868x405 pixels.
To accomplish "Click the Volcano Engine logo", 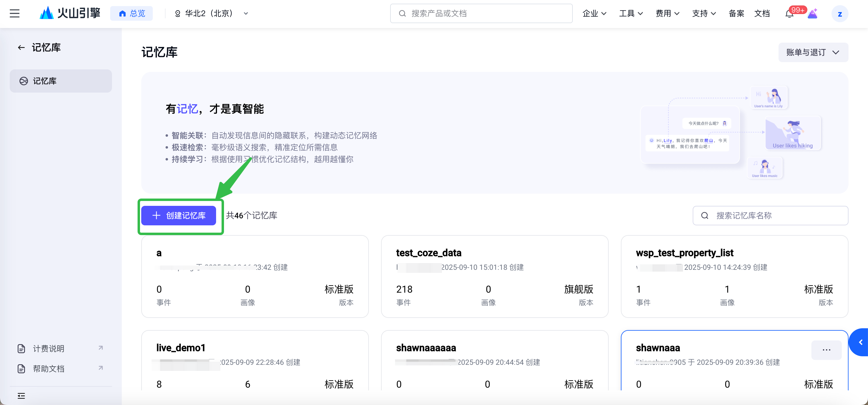I will pyautogui.click(x=70, y=13).
